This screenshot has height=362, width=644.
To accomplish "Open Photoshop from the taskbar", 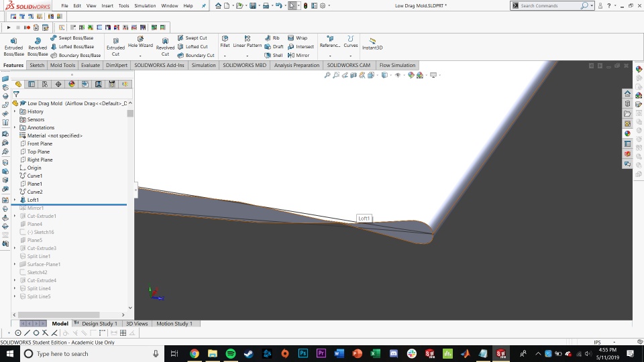I will pos(303,353).
